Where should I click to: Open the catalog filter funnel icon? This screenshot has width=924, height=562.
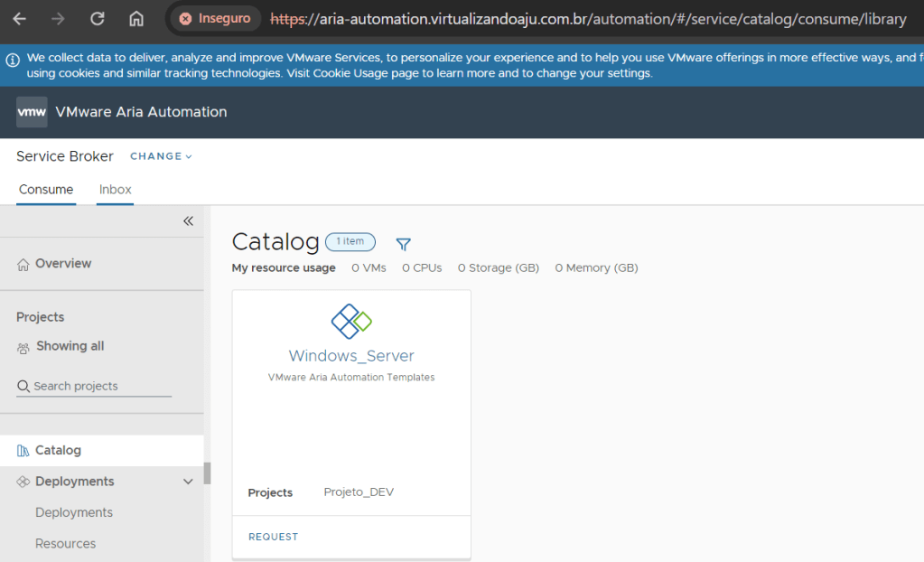(404, 244)
